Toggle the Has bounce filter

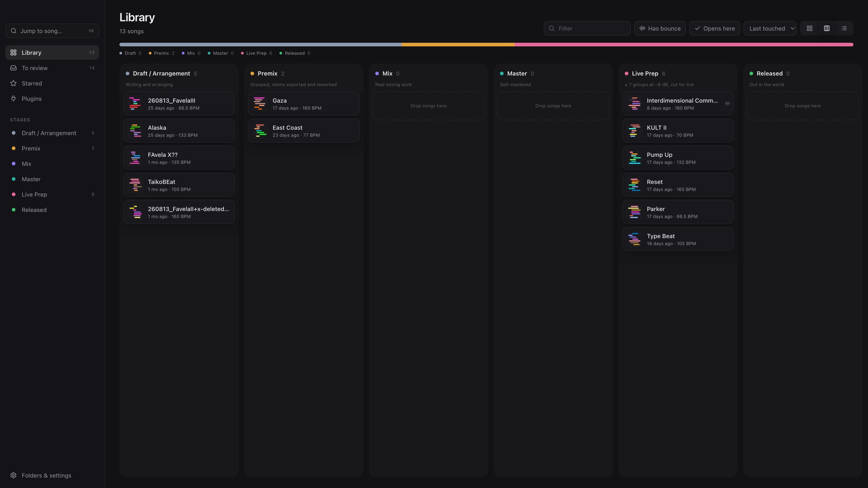point(660,28)
